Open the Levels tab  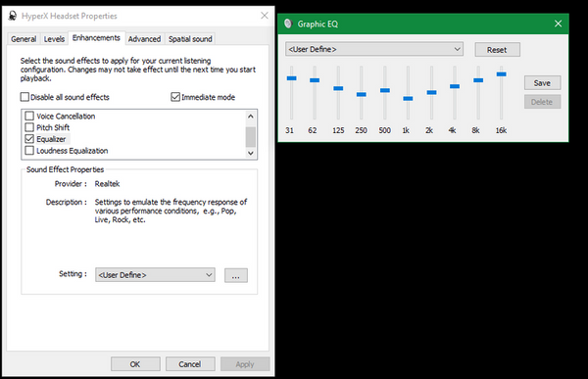pos(54,39)
